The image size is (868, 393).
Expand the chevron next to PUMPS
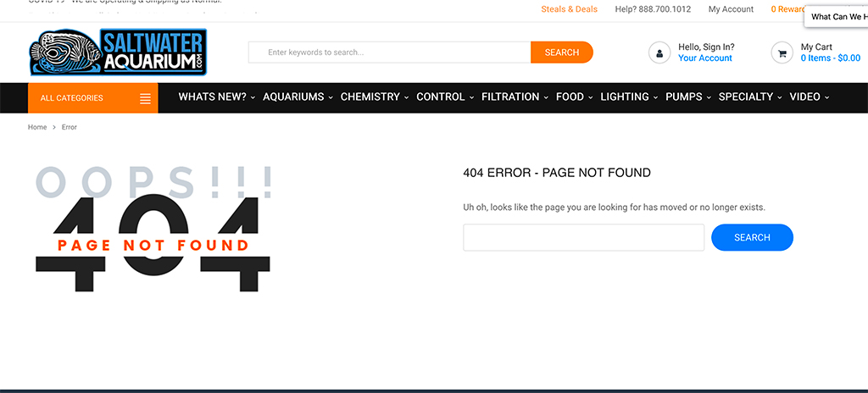[x=709, y=97]
